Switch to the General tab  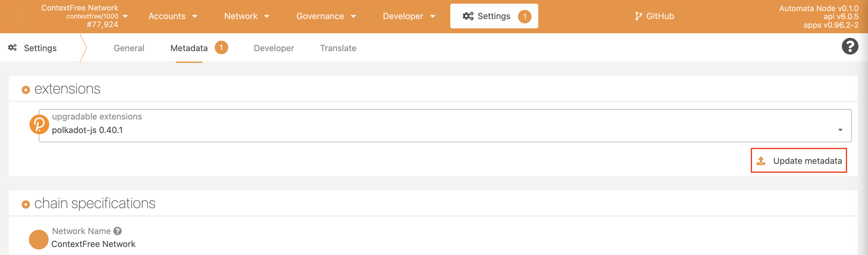tap(129, 48)
